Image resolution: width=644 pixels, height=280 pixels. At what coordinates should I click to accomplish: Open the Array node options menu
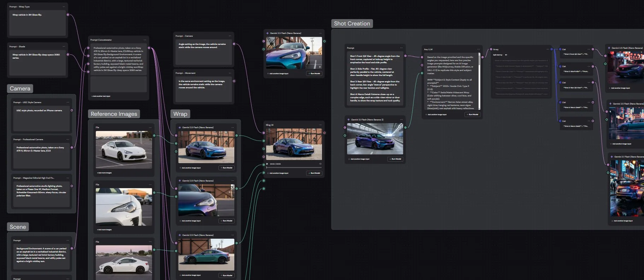[547, 49]
